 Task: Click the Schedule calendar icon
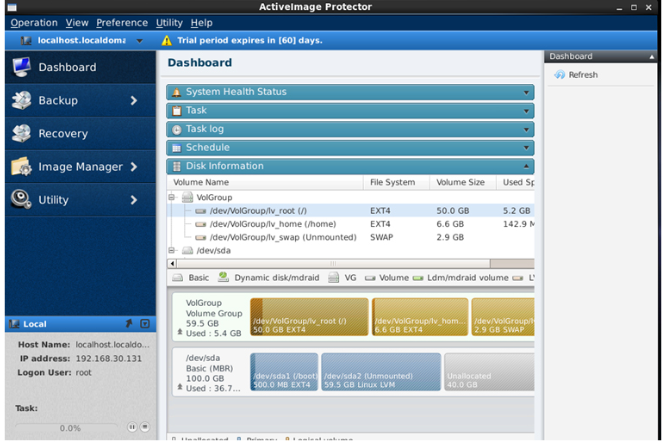pos(176,148)
